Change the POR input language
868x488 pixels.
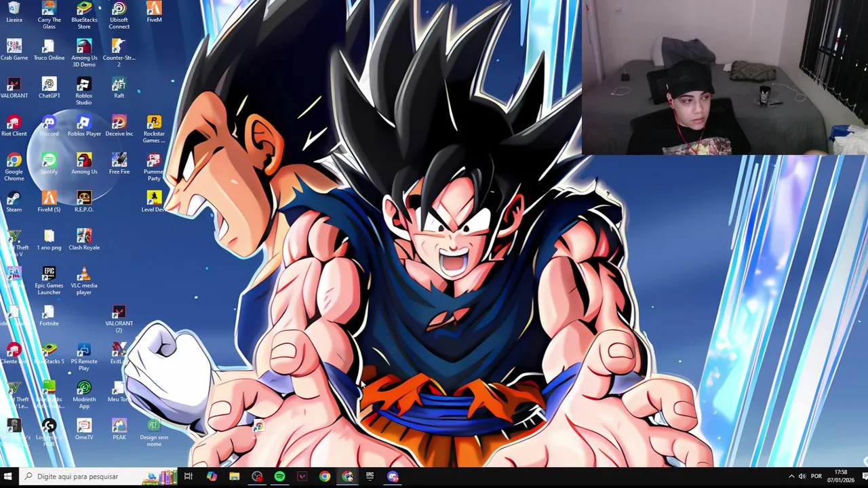click(816, 476)
